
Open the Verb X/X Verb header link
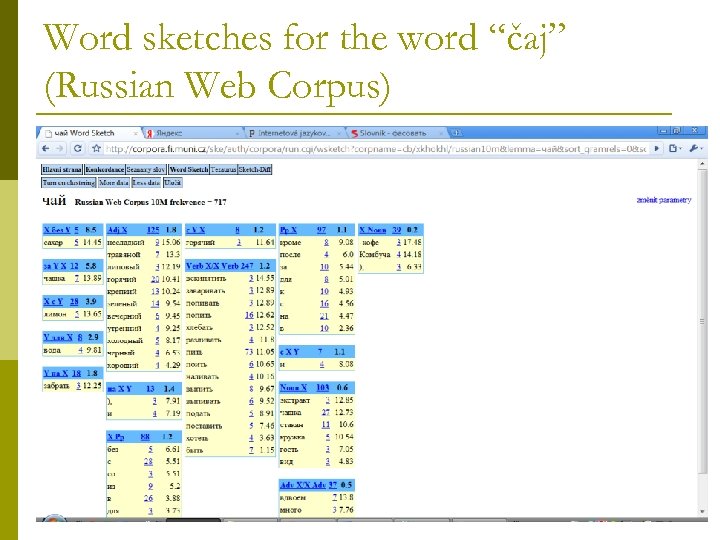(x=213, y=266)
